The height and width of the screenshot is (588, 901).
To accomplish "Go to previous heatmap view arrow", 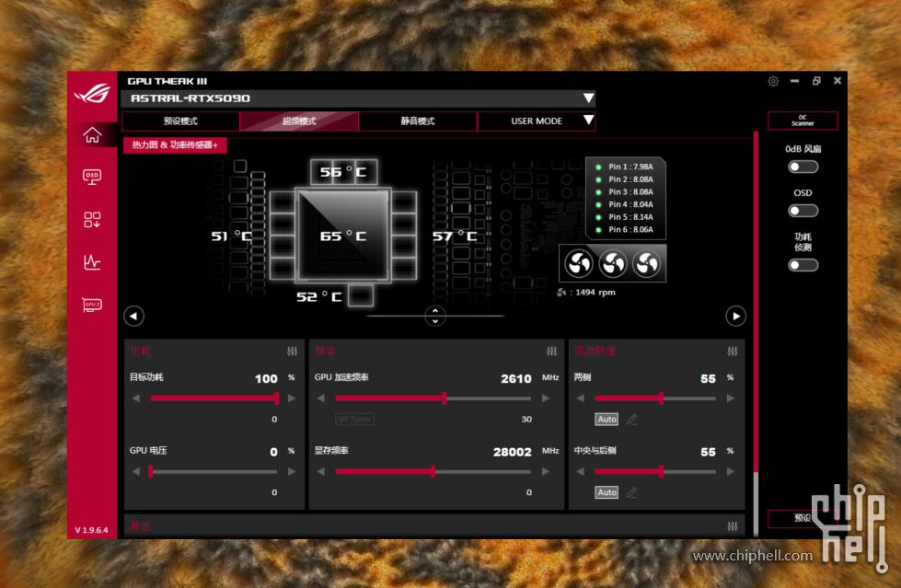I will [133, 317].
